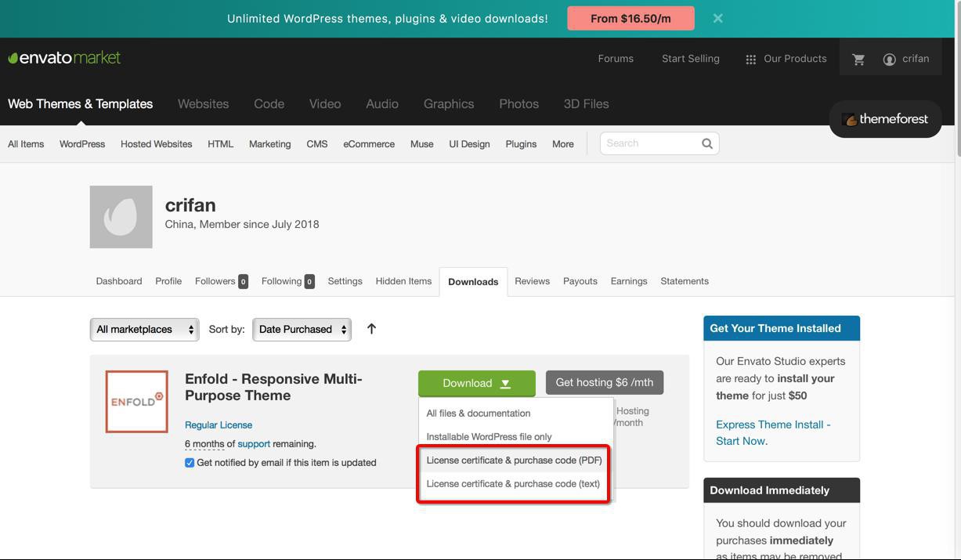Open the Forums link
Viewport: 961px width, 560px height.
tap(616, 59)
